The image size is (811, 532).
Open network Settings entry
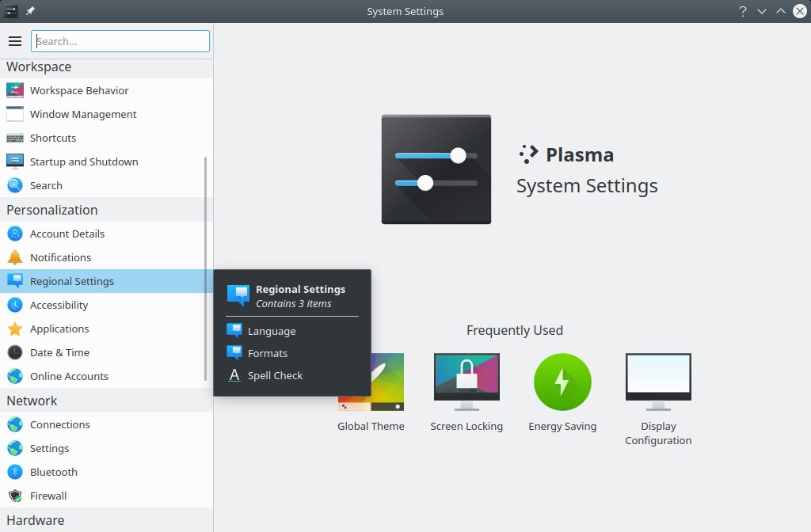tap(106, 448)
